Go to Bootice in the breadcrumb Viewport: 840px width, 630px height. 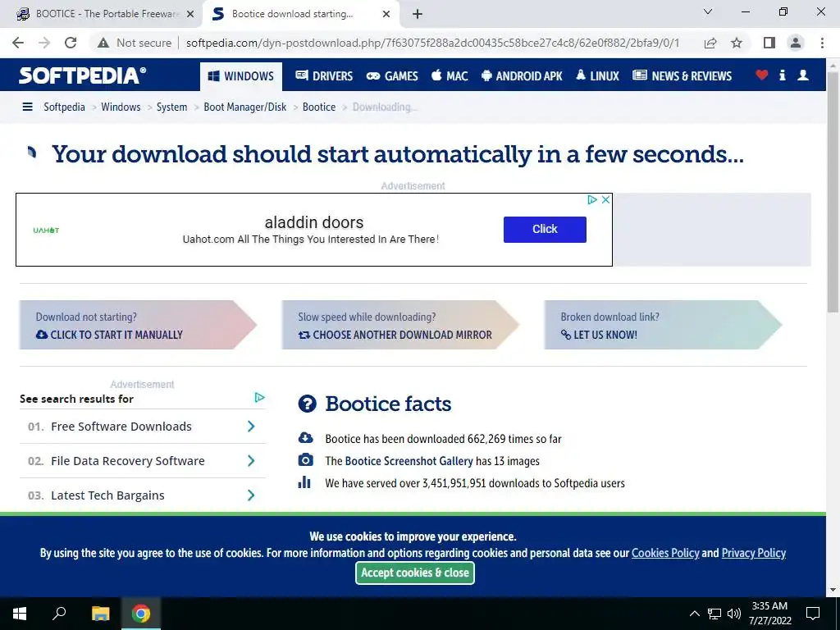pyautogui.click(x=319, y=107)
